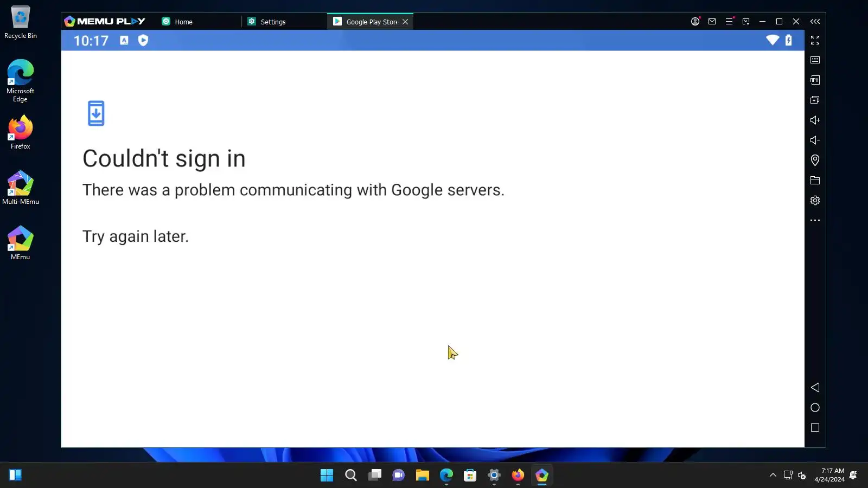Open Firefox desktop shortcut
Viewport: 868px width, 488px height.
(x=21, y=132)
